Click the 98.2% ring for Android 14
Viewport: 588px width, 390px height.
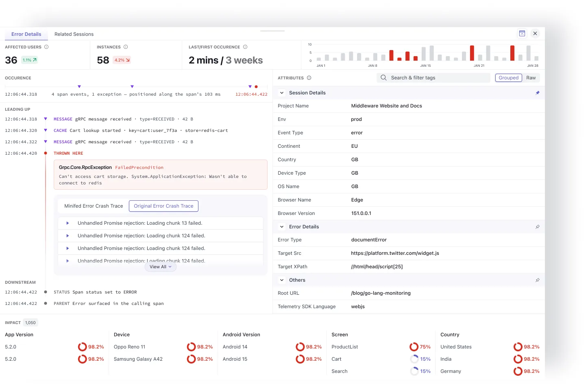pos(300,347)
